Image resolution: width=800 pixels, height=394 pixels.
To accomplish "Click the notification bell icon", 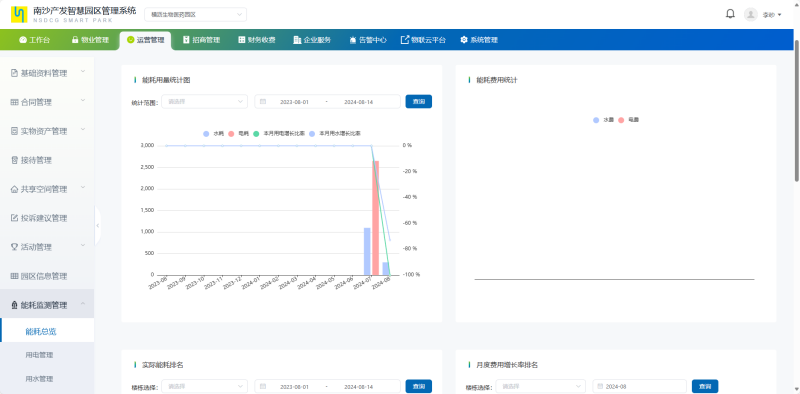I will pos(730,14).
